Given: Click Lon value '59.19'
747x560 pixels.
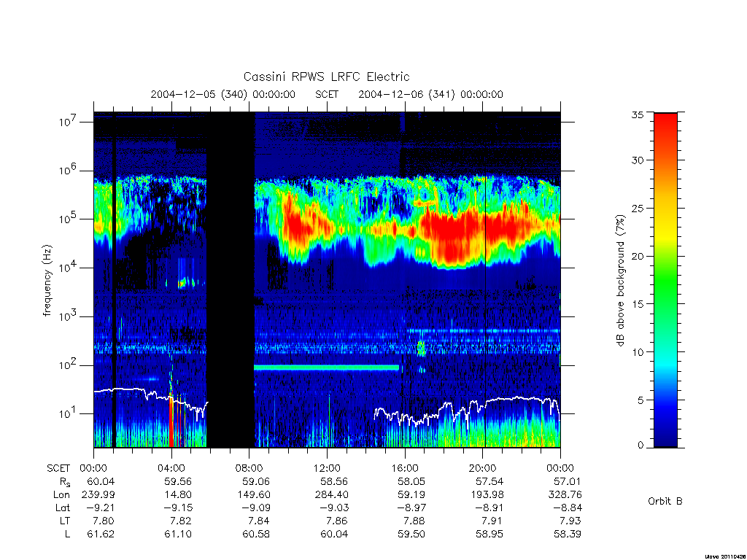Looking at the screenshot, I should (x=411, y=495).
